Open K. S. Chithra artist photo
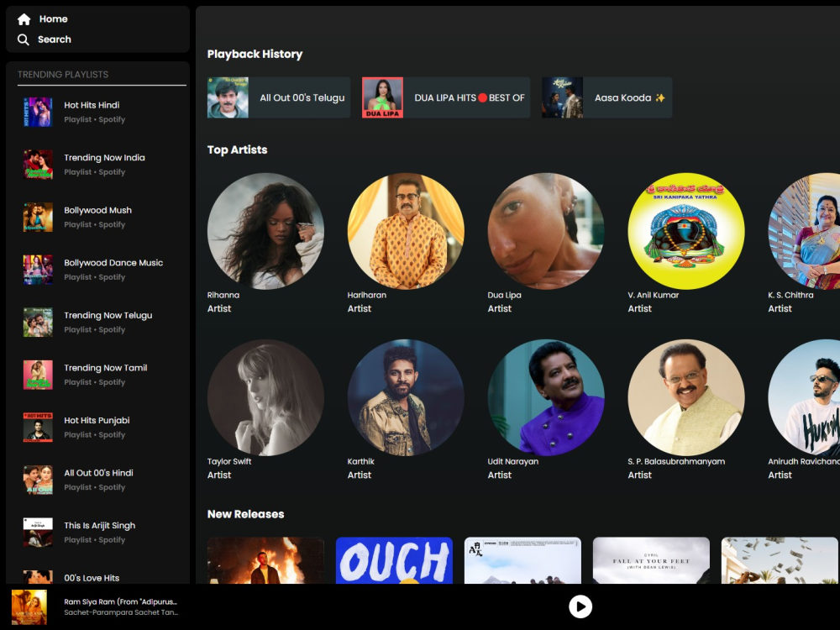 click(x=804, y=231)
